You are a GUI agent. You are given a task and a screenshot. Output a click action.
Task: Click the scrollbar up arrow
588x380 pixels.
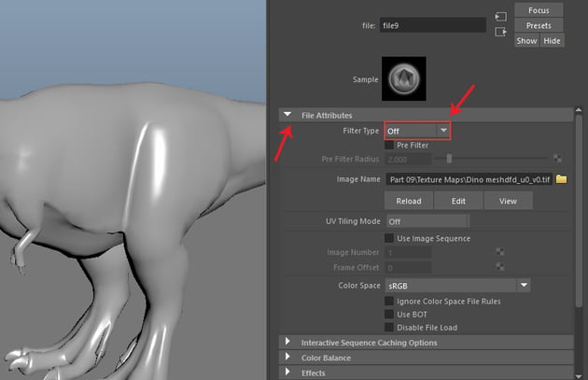click(579, 110)
